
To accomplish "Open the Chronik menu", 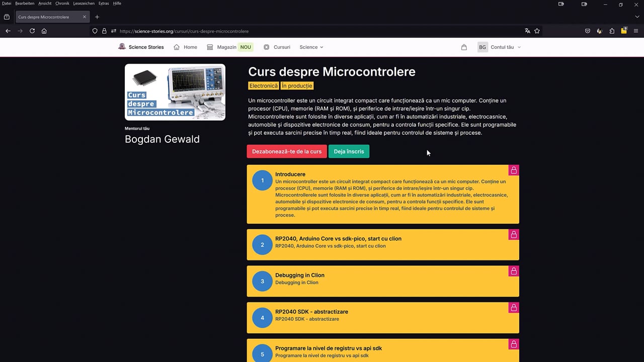I will (62, 4).
